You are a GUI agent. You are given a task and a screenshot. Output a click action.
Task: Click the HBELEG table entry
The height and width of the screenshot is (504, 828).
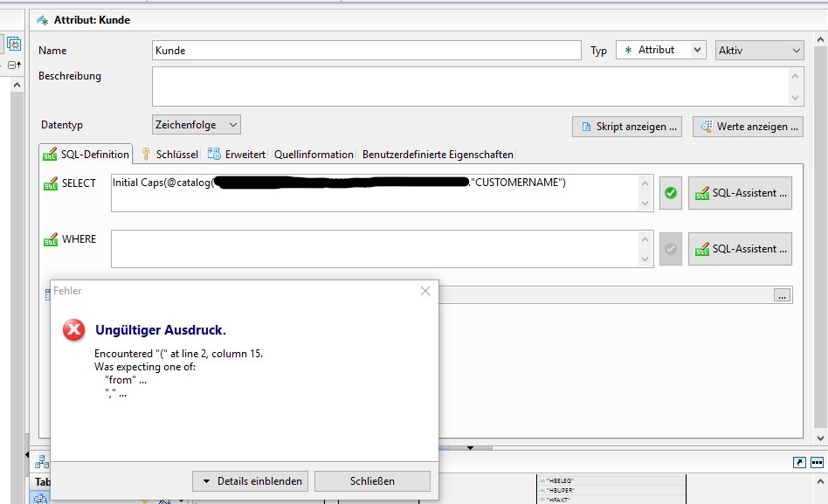pyautogui.click(x=560, y=480)
